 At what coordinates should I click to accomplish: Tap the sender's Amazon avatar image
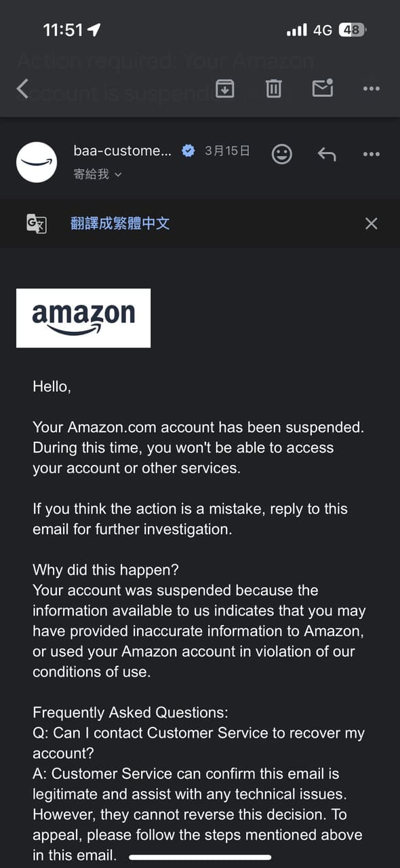(36, 162)
